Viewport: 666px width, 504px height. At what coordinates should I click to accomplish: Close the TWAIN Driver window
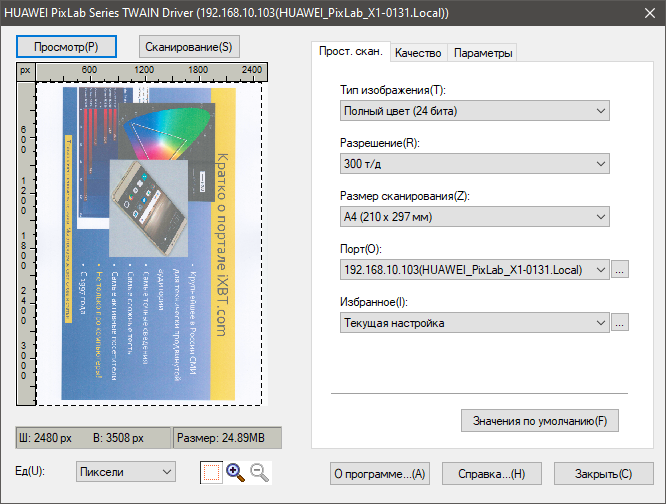pos(649,13)
